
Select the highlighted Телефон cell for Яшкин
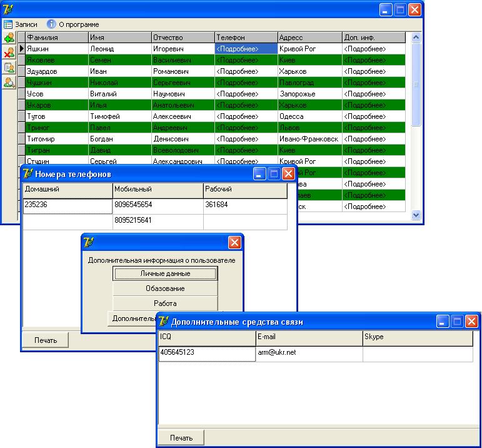246,49
